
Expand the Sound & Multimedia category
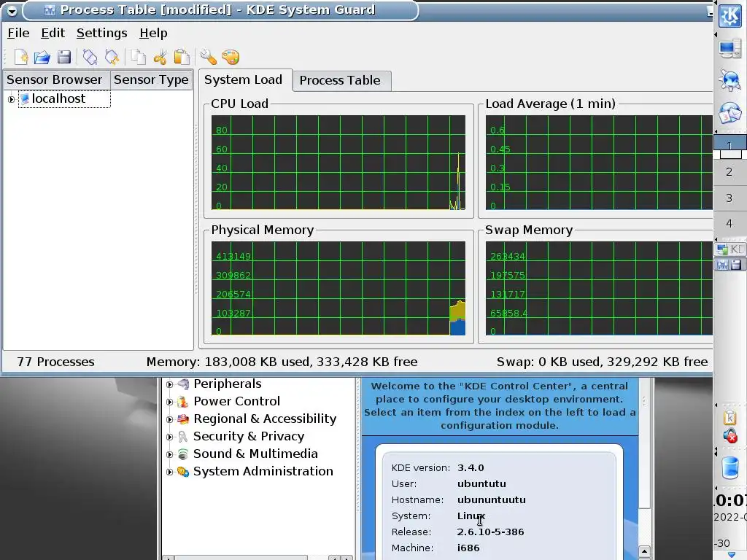(x=169, y=455)
